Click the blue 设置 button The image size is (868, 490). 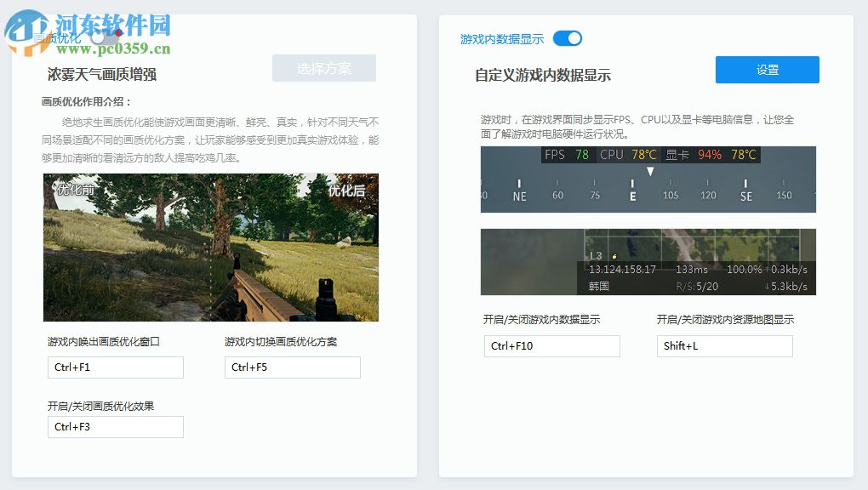coord(767,70)
